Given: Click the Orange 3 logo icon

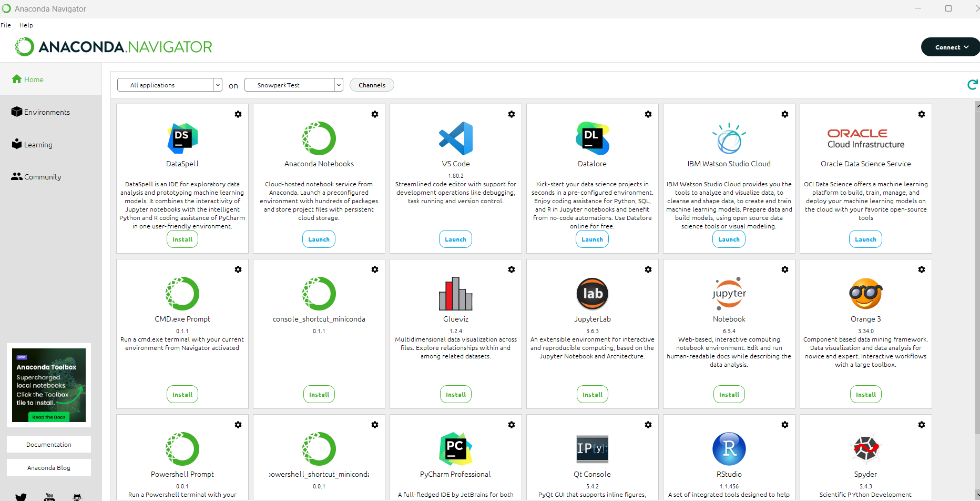Looking at the screenshot, I should click(866, 294).
